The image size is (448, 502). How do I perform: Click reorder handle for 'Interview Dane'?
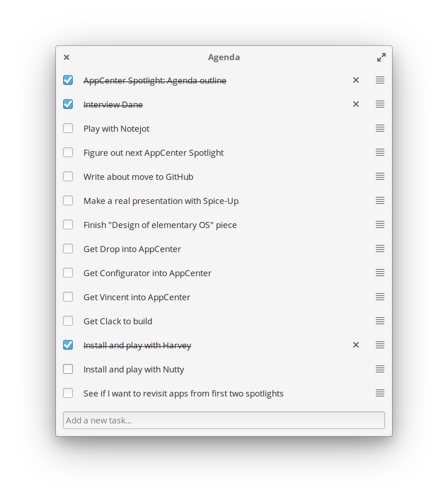(x=380, y=104)
